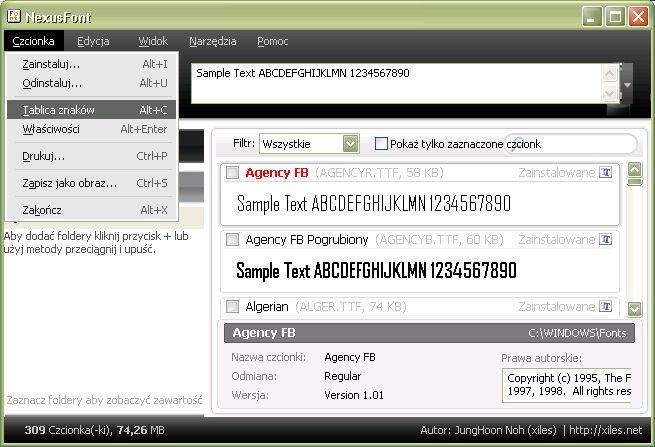
Task: Click sample text box scroll up arrow
Action: pos(609,74)
